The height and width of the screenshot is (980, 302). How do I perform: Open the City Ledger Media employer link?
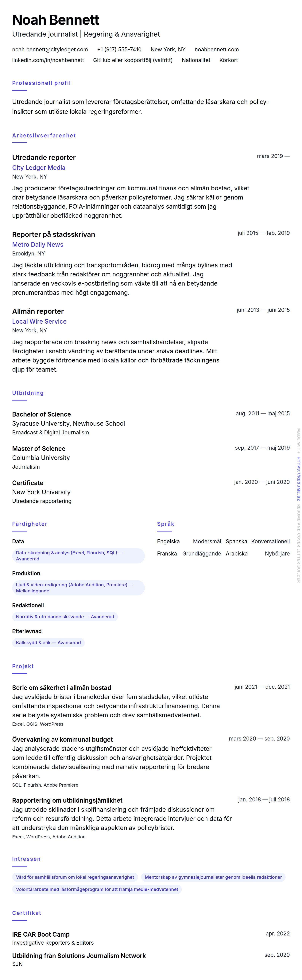coord(39,168)
